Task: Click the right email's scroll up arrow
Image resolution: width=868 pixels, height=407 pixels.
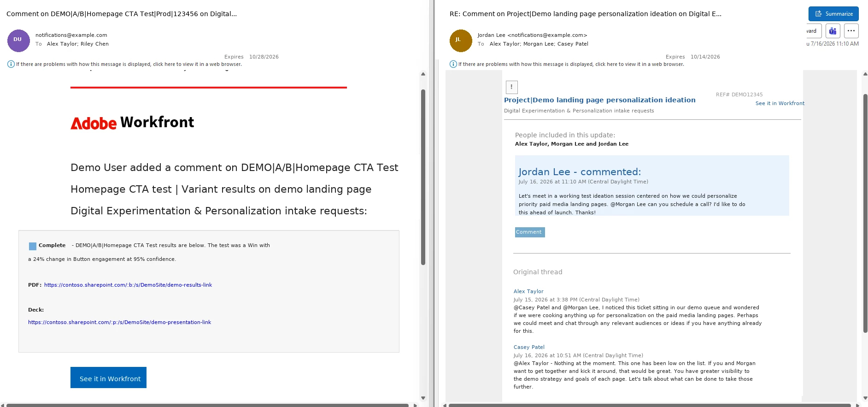Action: (865, 74)
